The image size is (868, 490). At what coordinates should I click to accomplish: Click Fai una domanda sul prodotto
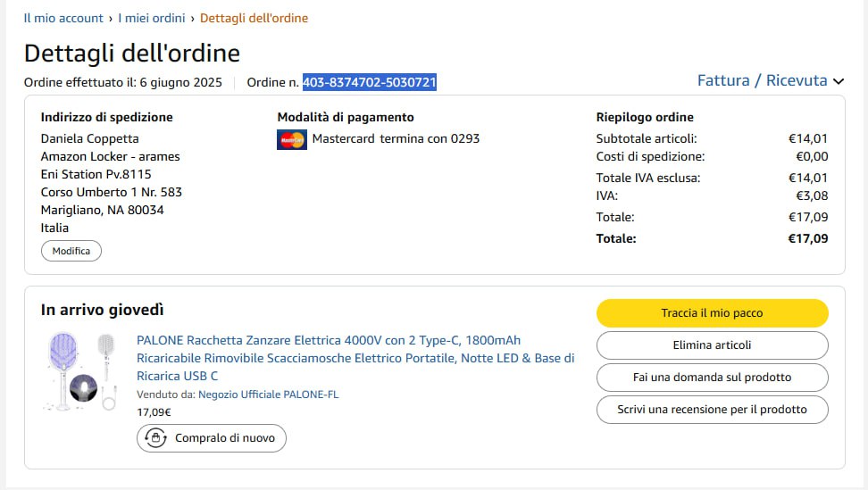tap(712, 378)
